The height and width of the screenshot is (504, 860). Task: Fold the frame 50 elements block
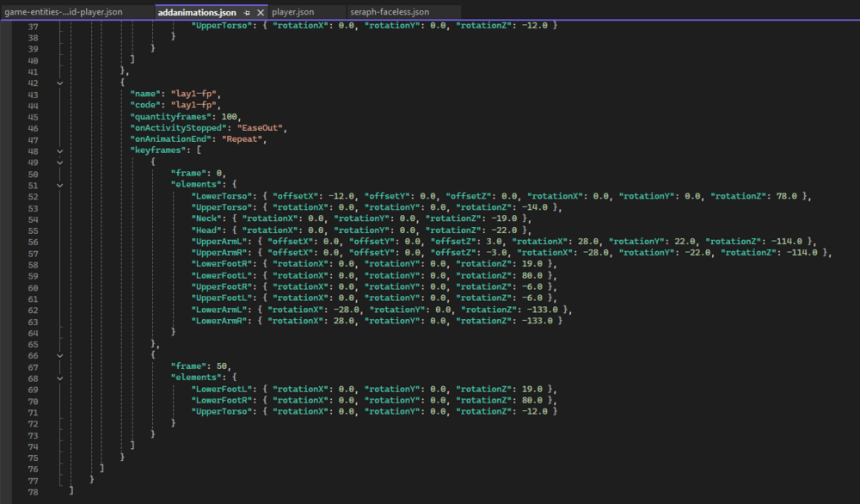59,377
